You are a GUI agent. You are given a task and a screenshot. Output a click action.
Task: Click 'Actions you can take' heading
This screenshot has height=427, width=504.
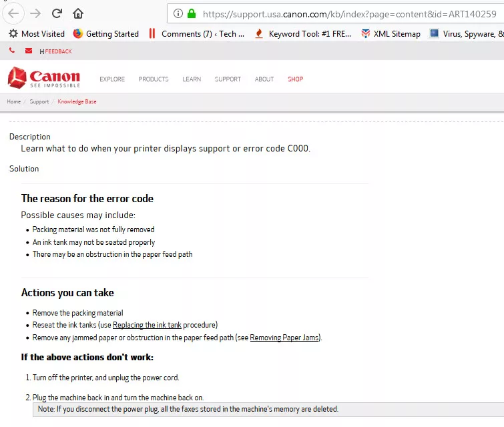[67, 293]
